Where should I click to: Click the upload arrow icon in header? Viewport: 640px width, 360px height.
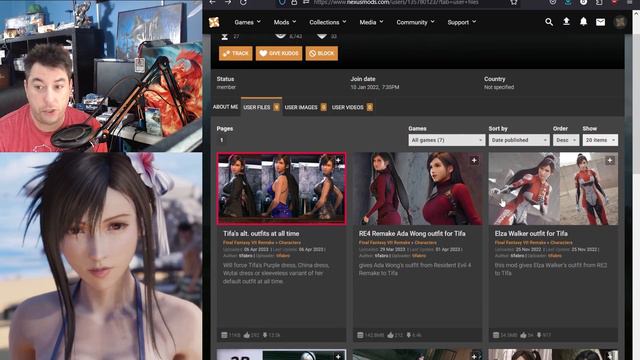(x=566, y=22)
